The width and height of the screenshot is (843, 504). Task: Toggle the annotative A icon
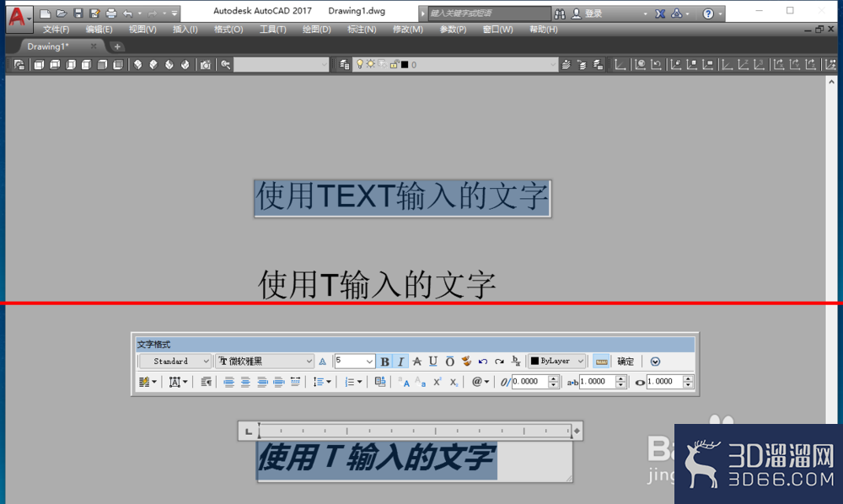coord(322,362)
